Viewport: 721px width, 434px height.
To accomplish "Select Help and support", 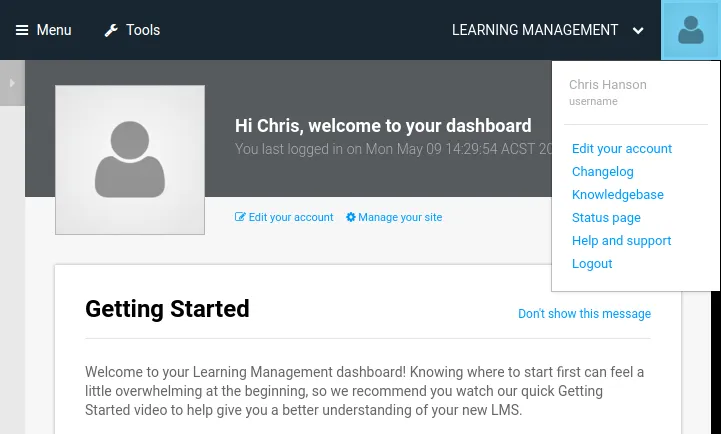I will 621,241.
